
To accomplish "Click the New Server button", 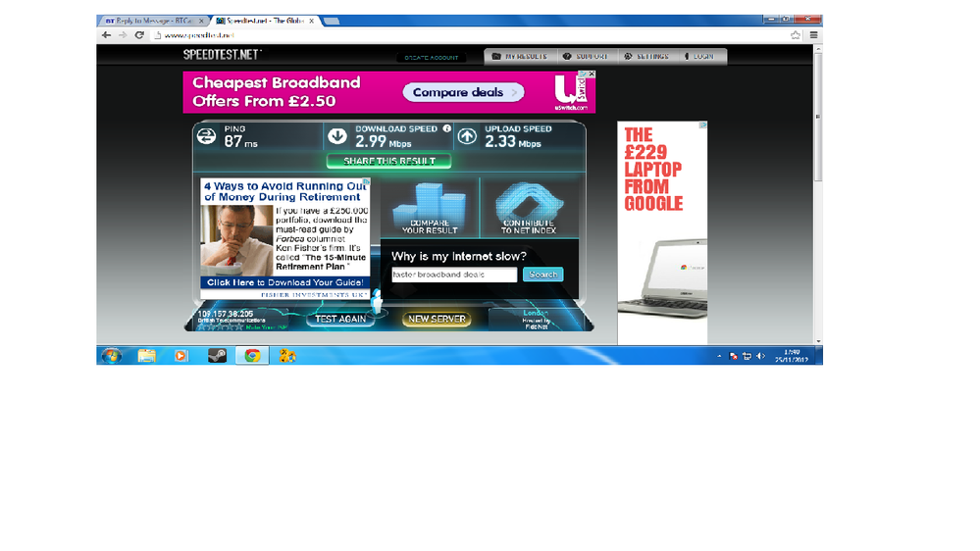I will click(x=437, y=320).
